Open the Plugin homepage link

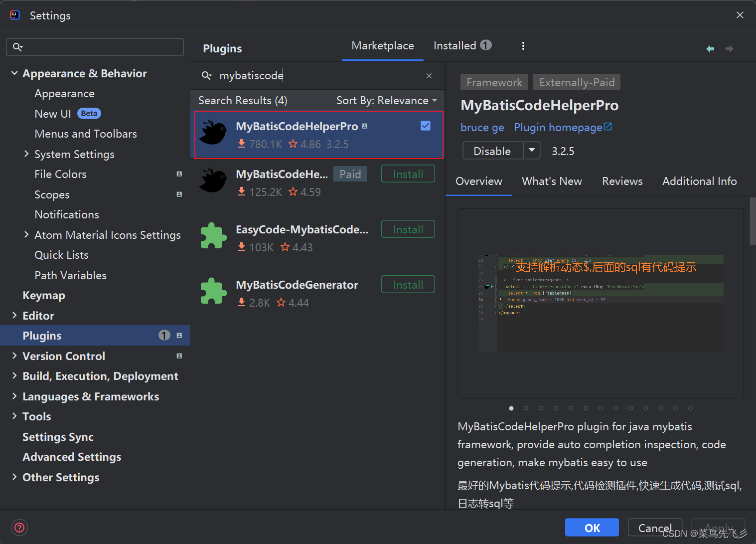pos(558,128)
